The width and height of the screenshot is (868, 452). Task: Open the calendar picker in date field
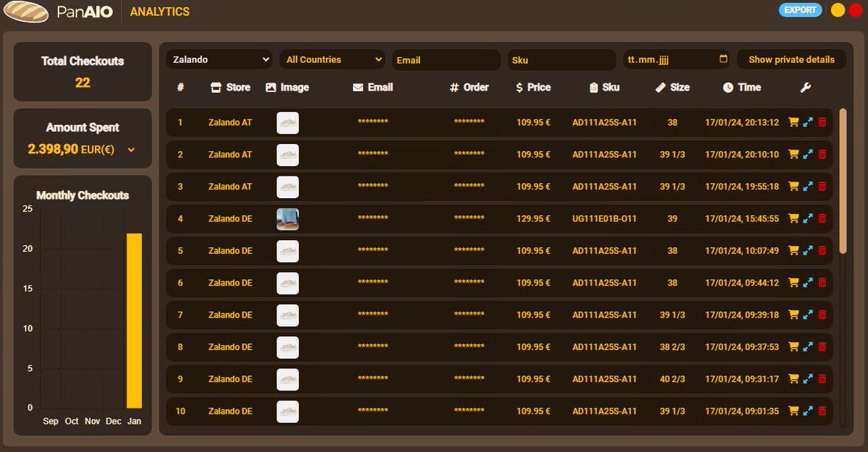click(x=723, y=59)
